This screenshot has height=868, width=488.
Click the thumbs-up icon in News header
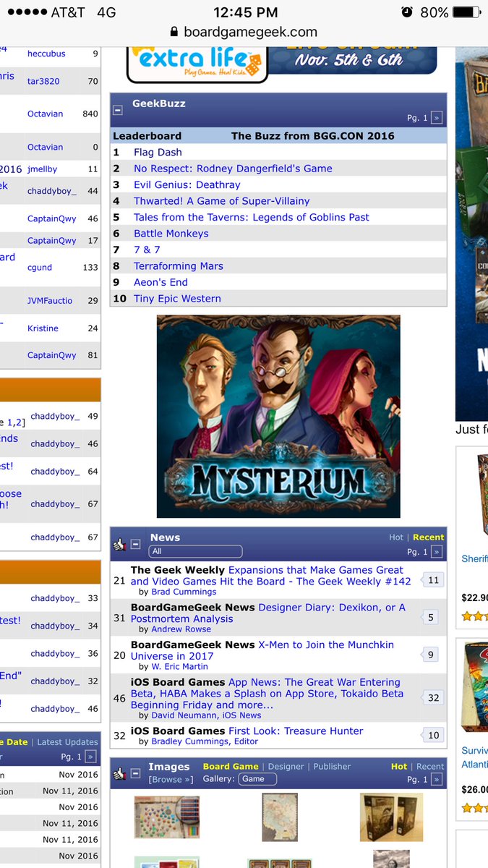coord(120,544)
